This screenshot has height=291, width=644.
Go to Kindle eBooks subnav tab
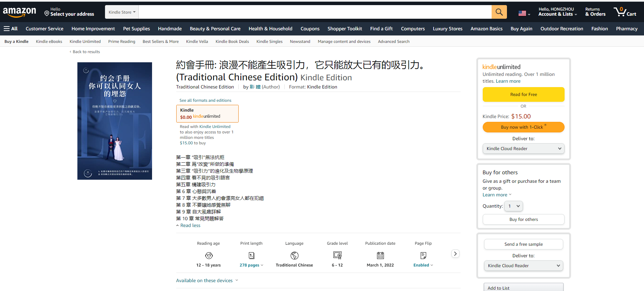point(49,42)
